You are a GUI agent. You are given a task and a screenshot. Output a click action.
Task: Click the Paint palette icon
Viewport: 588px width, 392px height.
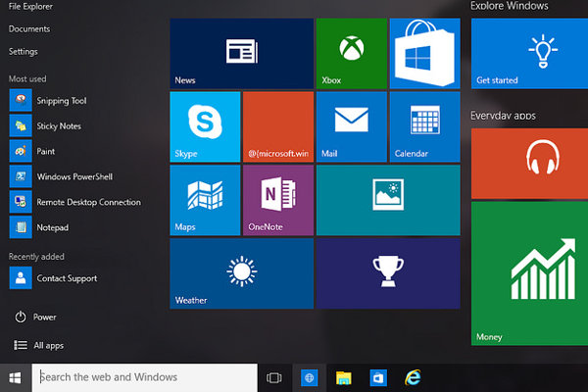(21, 151)
